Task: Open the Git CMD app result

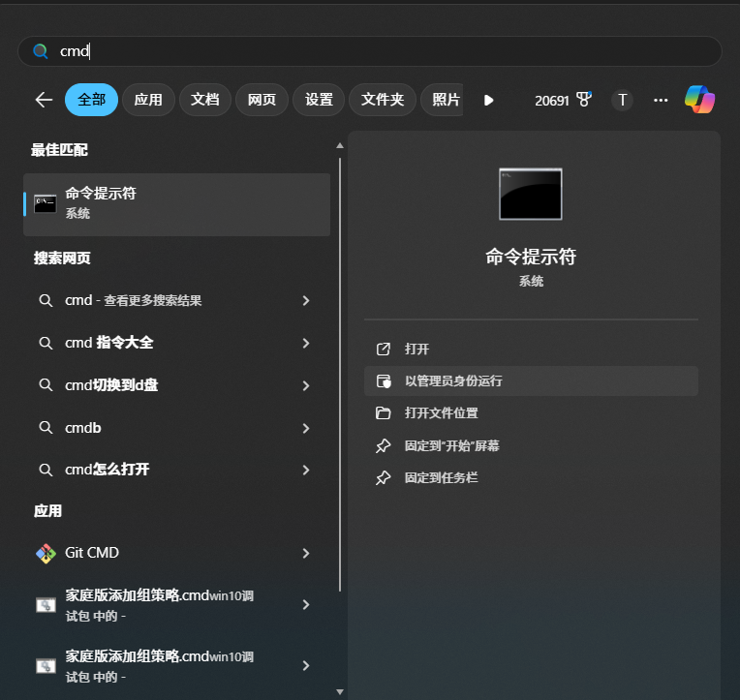Action: (176, 553)
